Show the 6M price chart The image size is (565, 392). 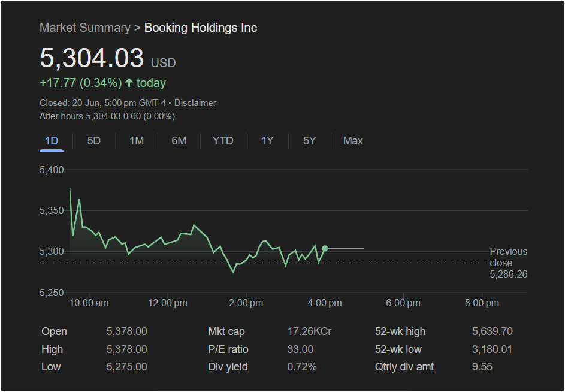(179, 141)
